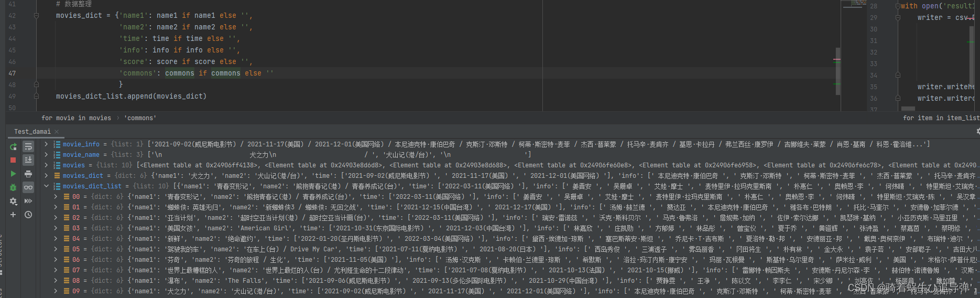The height and width of the screenshot is (298, 980).
Task: Expand the movies_dict variable
Action: [x=46, y=176]
